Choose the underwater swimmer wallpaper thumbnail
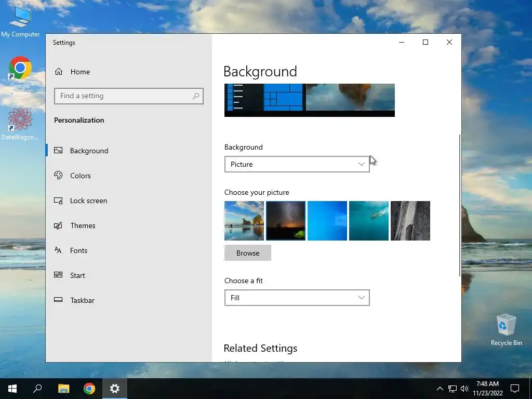This screenshot has height=399, width=532. pos(369,221)
